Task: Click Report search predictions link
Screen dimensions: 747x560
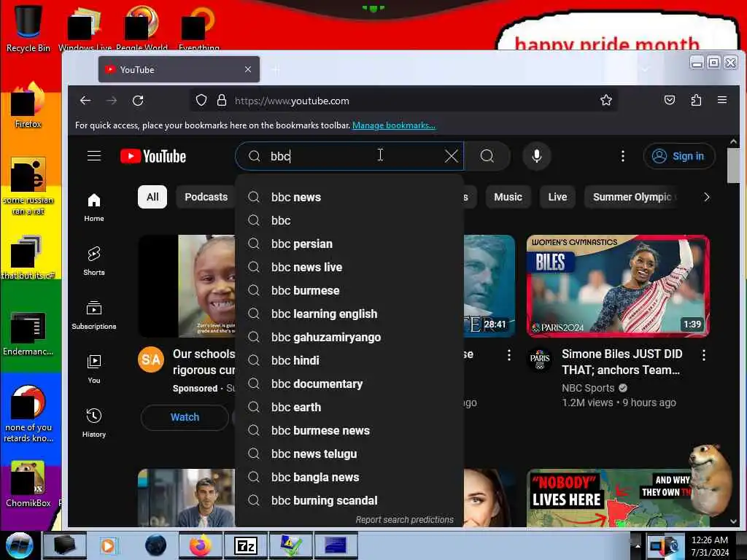Action: [x=404, y=519]
